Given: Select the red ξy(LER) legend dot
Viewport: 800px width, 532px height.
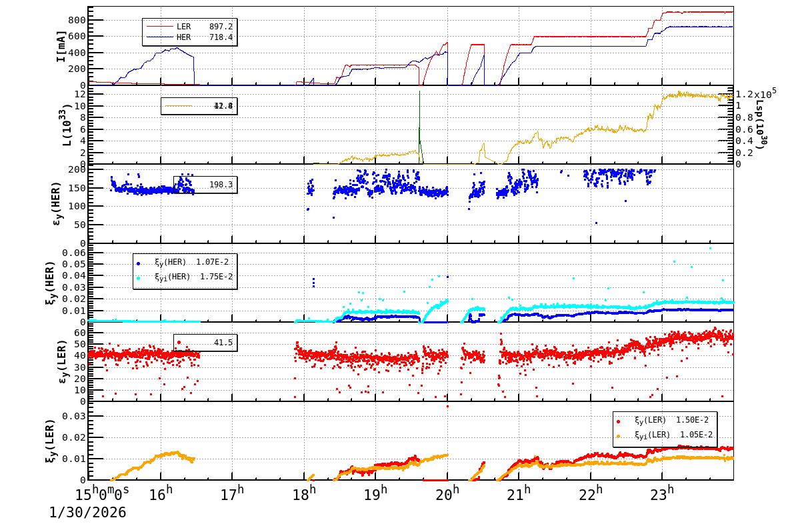Looking at the screenshot, I should (x=618, y=421).
